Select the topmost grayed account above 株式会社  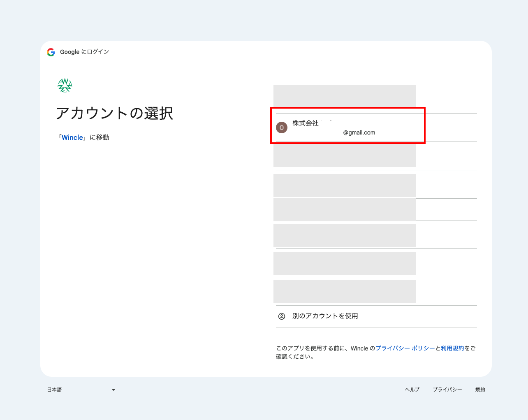(x=345, y=98)
